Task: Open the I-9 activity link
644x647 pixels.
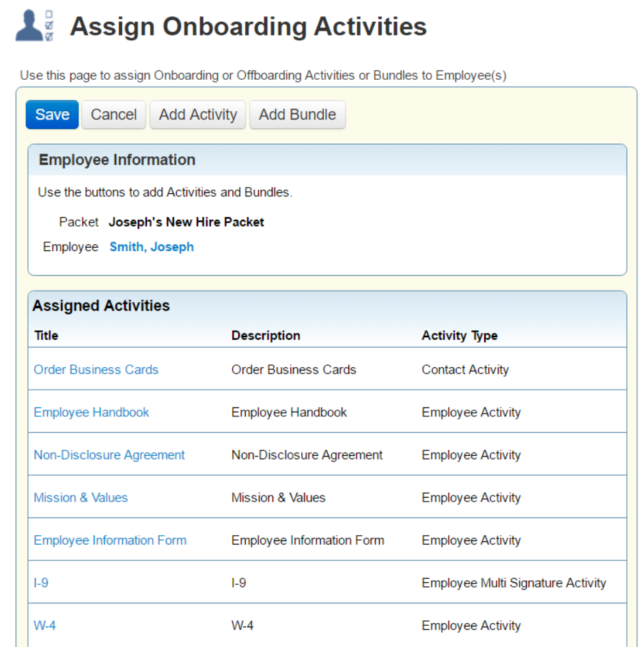Action: click(x=41, y=583)
